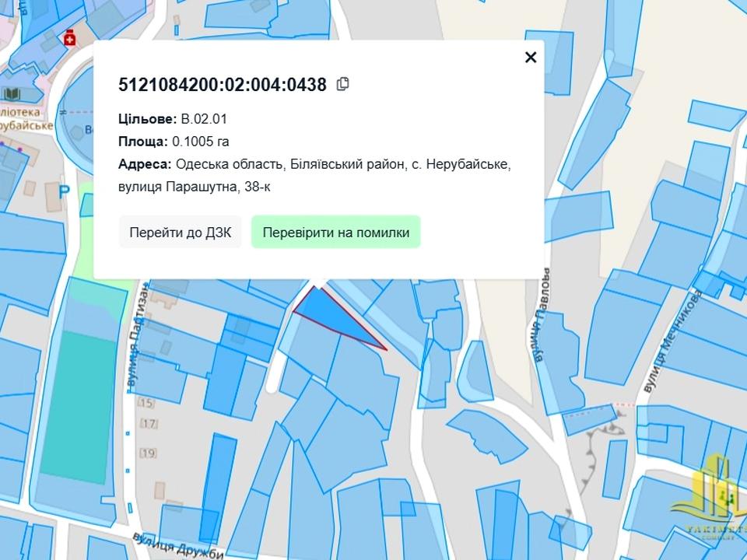Click the parcel address text in popup
The width and height of the screenshot is (747, 560).
314,176
